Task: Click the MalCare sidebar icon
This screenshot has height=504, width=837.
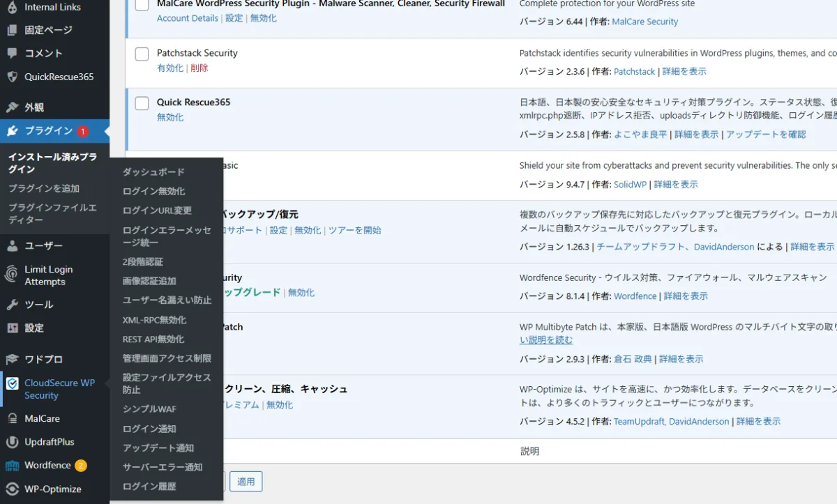Action: (x=12, y=418)
